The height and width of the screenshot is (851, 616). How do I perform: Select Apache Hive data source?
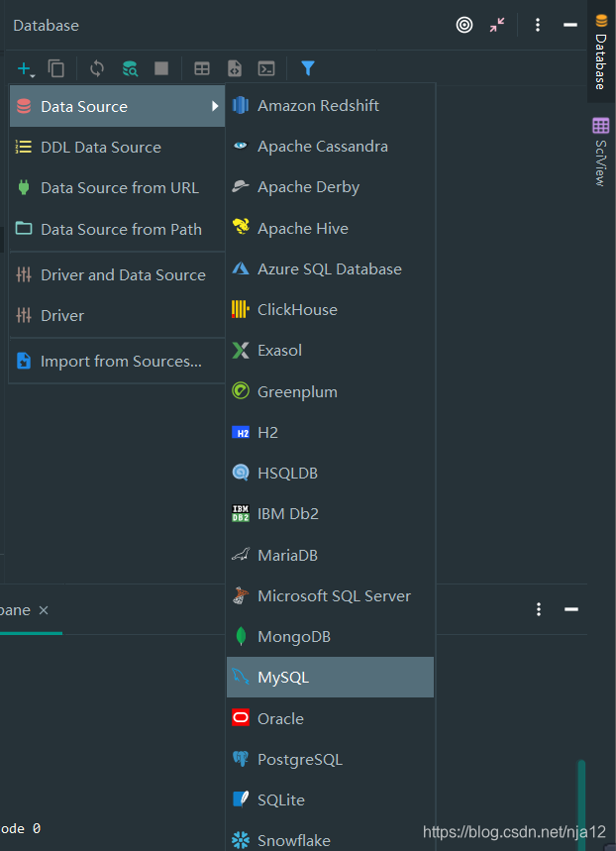click(330, 228)
